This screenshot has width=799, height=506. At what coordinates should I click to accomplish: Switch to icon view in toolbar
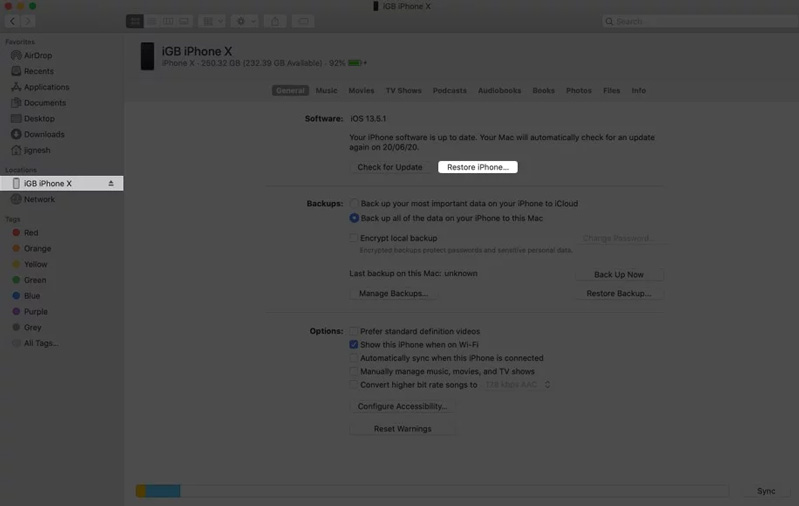click(x=135, y=21)
